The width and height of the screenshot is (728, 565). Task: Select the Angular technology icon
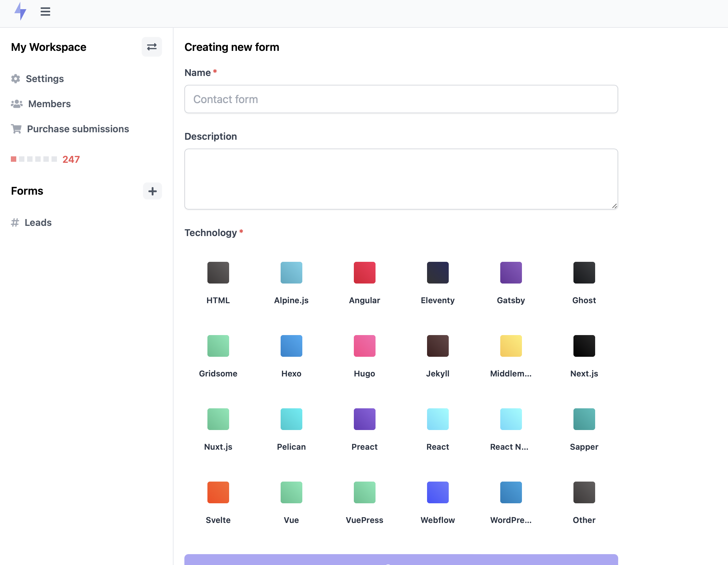[x=365, y=272]
